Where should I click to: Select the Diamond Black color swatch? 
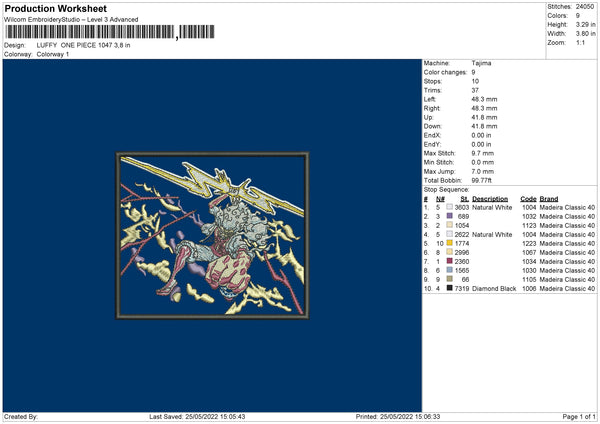[x=449, y=288]
